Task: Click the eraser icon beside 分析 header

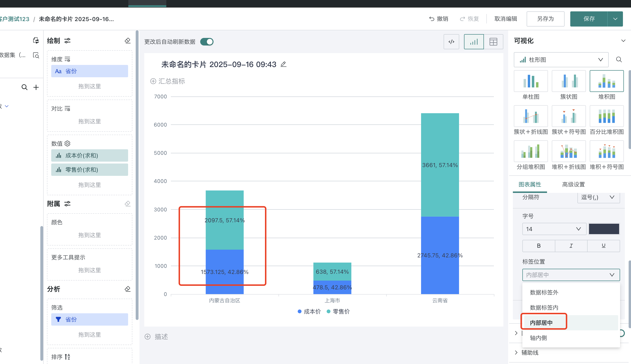Action: coord(128,289)
